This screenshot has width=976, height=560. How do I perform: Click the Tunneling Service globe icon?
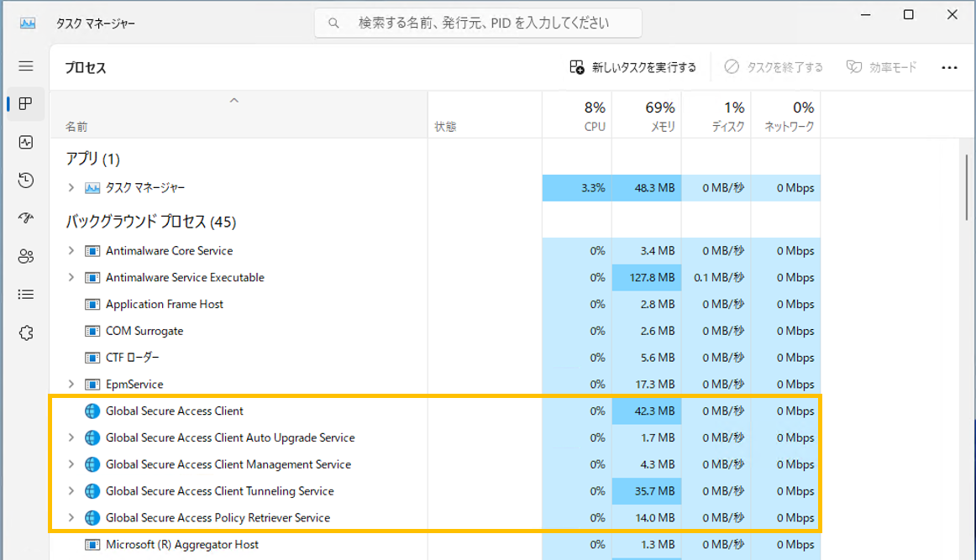pos(92,491)
